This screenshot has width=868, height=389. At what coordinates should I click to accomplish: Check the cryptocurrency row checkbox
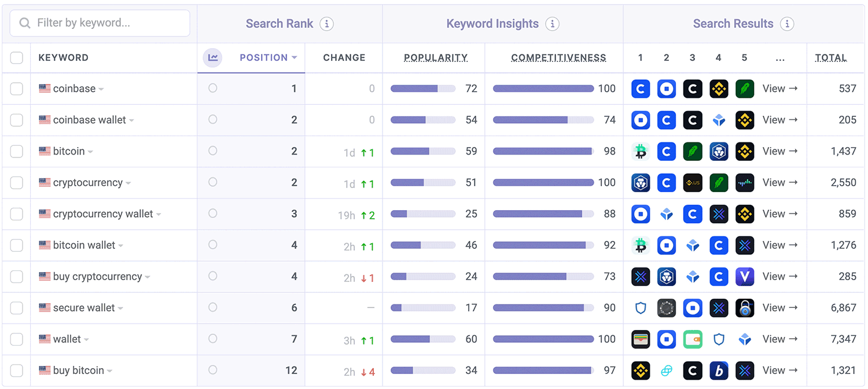[17, 182]
